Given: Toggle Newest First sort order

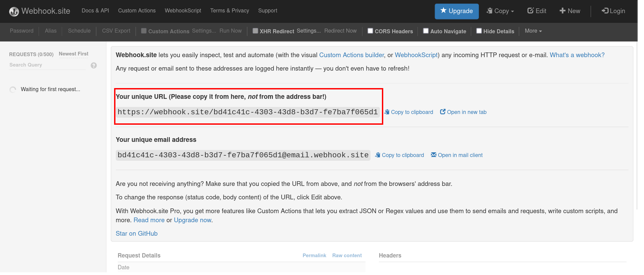Looking at the screenshot, I should pos(73,54).
